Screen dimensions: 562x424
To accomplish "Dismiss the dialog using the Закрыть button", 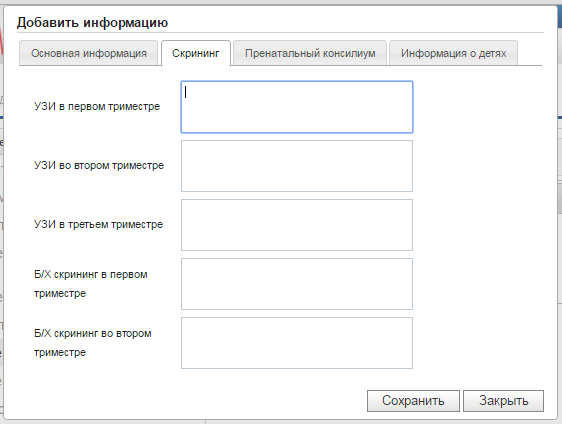I will click(x=504, y=401).
